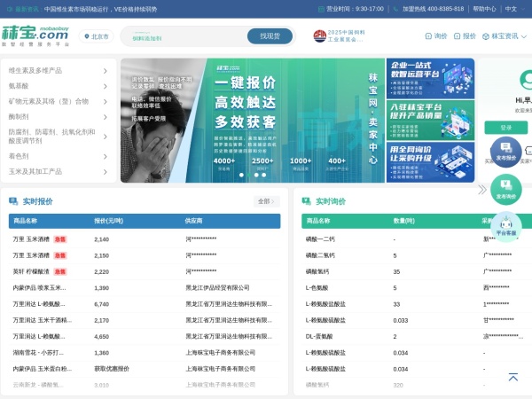532x399 pixels.
Task: Click the floating 发布询价 icon
Action: 506,190
